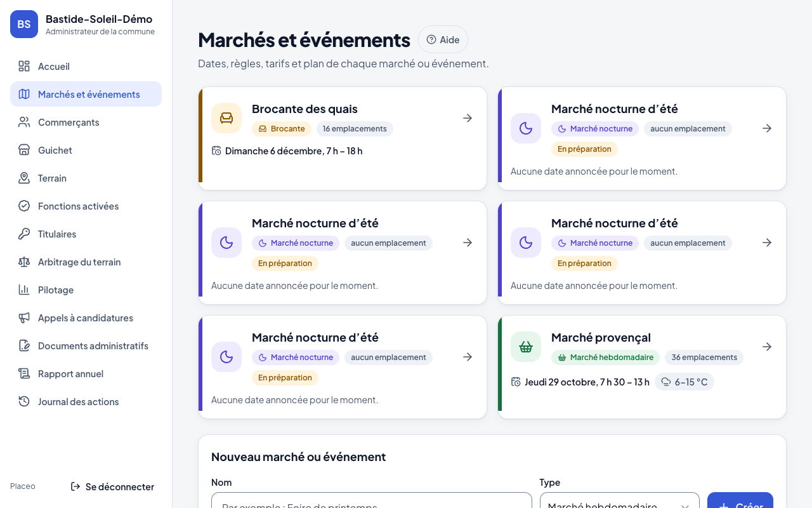Click the Marchés et événements map icon
The width and height of the screenshot is (812, 508).
[24, 94]
